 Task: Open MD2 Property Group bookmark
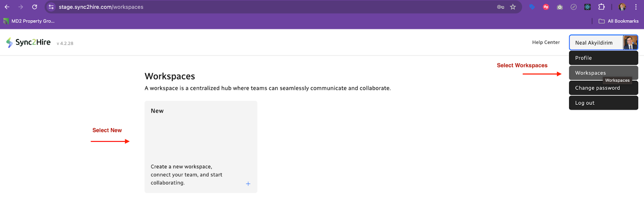(29, 21)
